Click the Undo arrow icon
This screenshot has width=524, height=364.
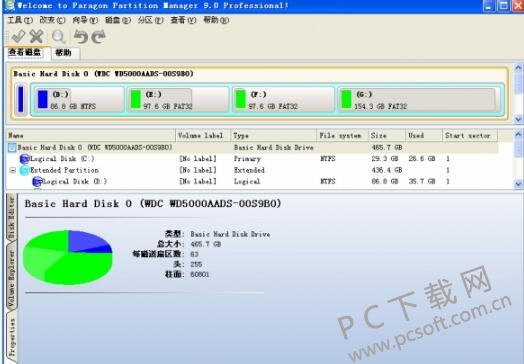click(81, 36)
